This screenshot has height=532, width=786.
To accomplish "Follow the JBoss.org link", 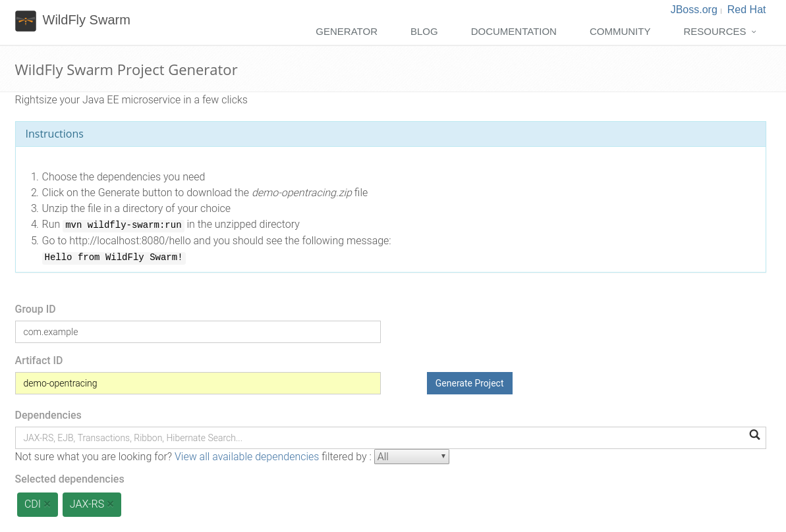I will (694, 9).
